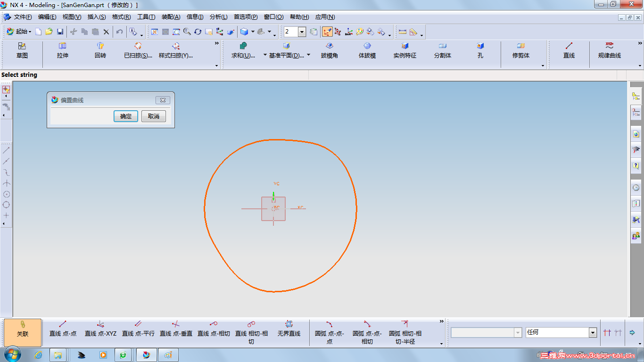Open the 编辑(E) menu
Screen dimensions: 644x362
[47, 17]
